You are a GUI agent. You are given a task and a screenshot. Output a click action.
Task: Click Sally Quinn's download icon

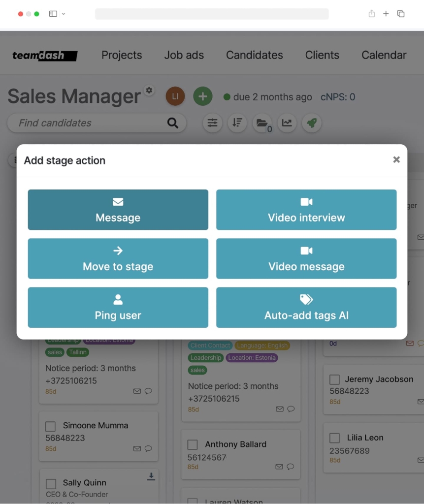pyautogui.click(x=151, y=476)
